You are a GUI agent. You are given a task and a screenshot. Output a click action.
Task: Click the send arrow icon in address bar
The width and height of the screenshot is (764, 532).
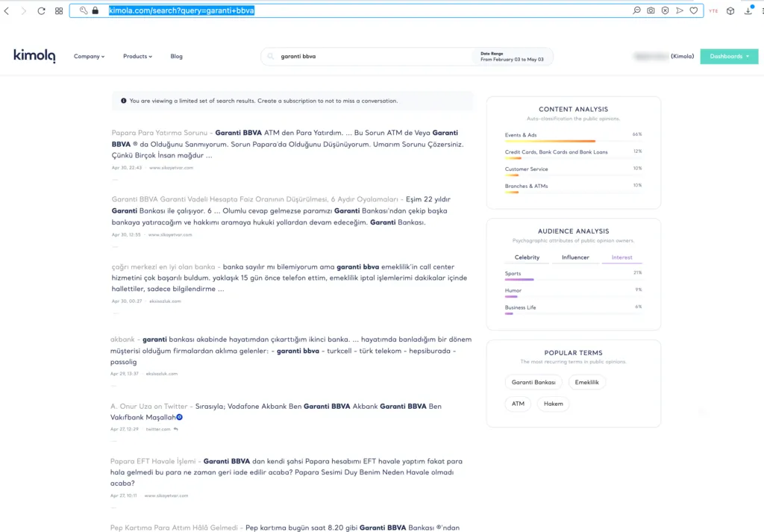click(679, 10)
